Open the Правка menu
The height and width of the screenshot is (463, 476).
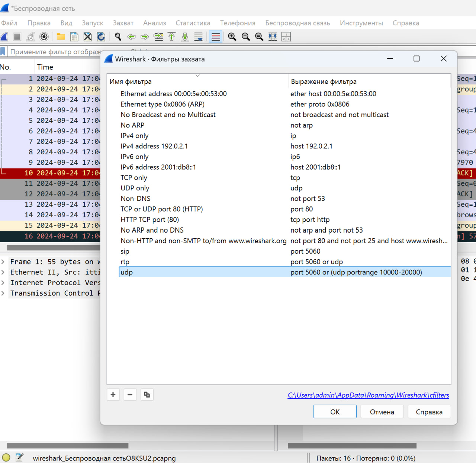[x=39, y=23]
